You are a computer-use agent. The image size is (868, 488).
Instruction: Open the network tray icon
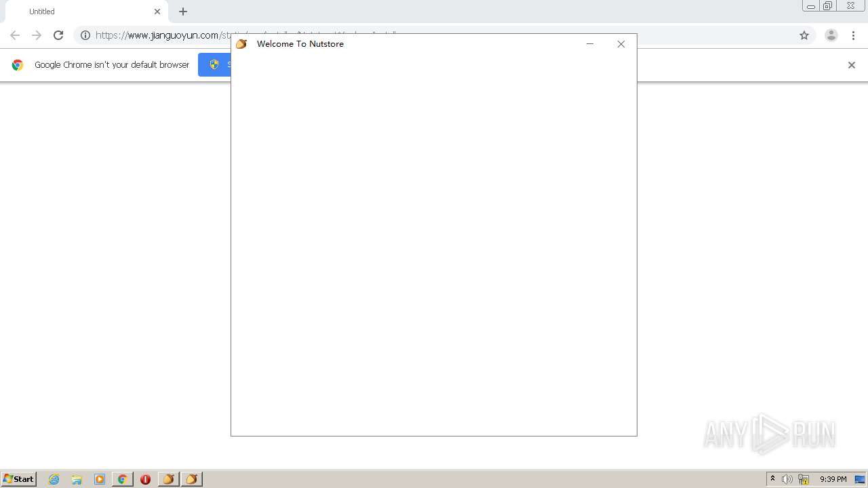coord(804,479)
